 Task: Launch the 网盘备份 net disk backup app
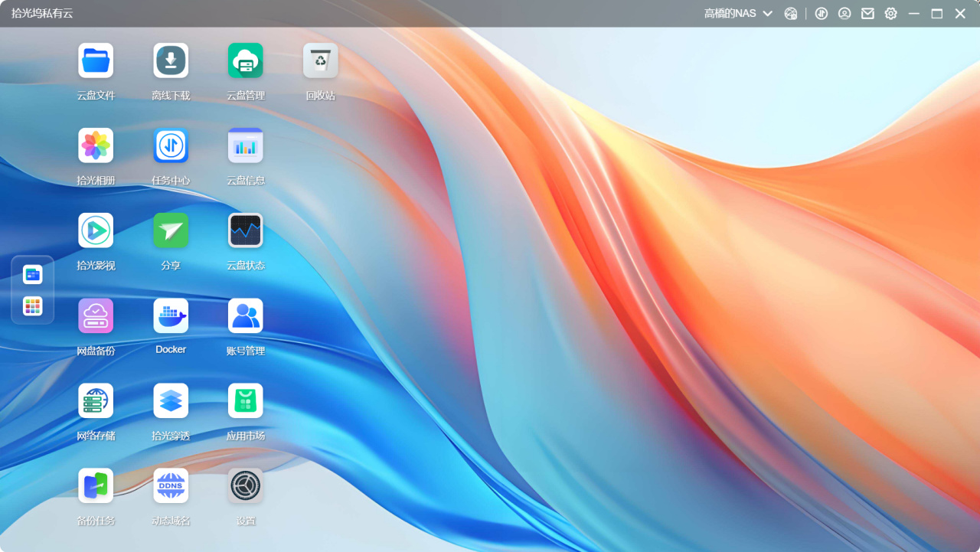tap(96, 315)
